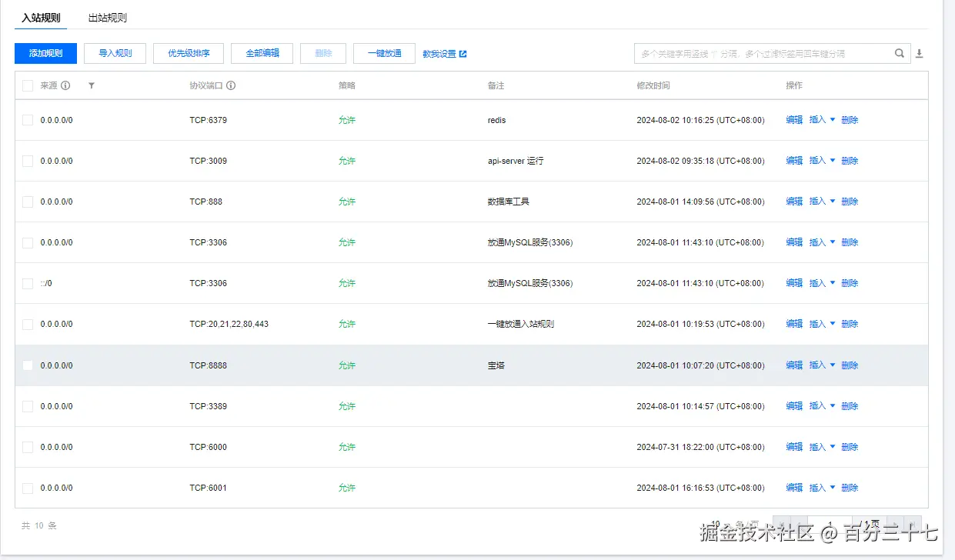Check the TCP:6001 rule checkbox
This screenshot has height=560, width=955.
point(28,488)
